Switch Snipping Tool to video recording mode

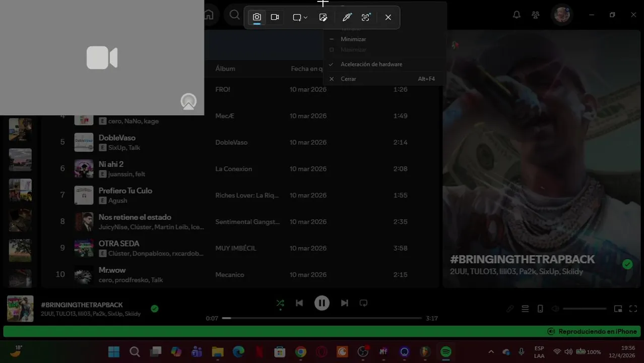275,17
